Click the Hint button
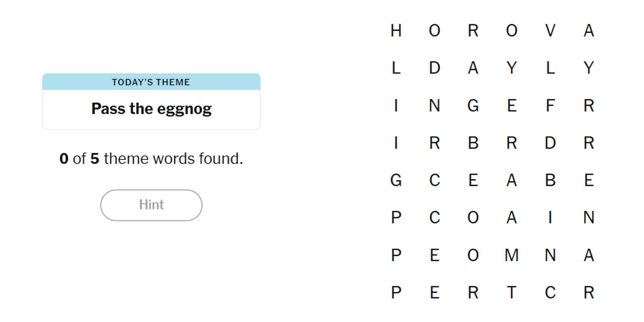The width and height of the screenshot is (644, 322). tap(151, 205)
